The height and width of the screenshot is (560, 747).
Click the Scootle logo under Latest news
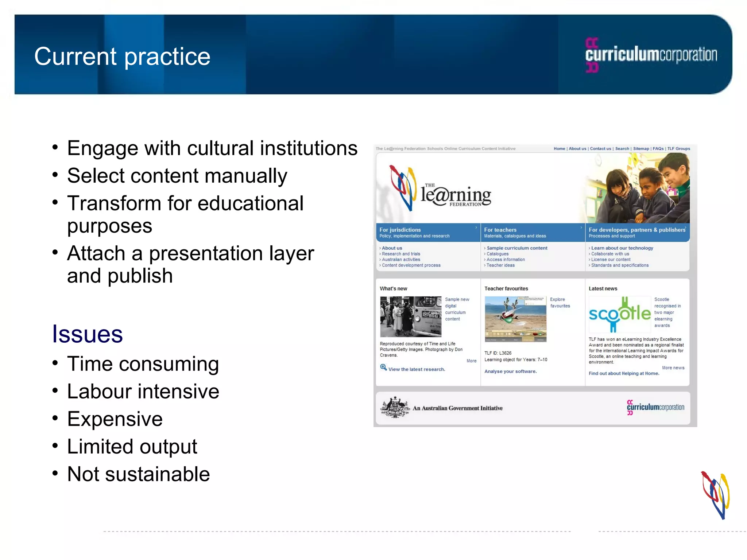[x=620, y=315]
